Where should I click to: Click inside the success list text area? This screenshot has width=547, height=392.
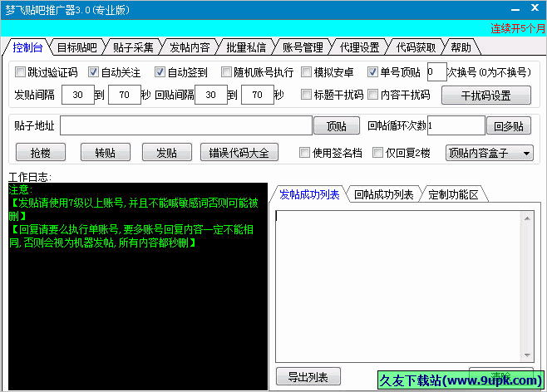pyautogui.click(x=397, y=287)
